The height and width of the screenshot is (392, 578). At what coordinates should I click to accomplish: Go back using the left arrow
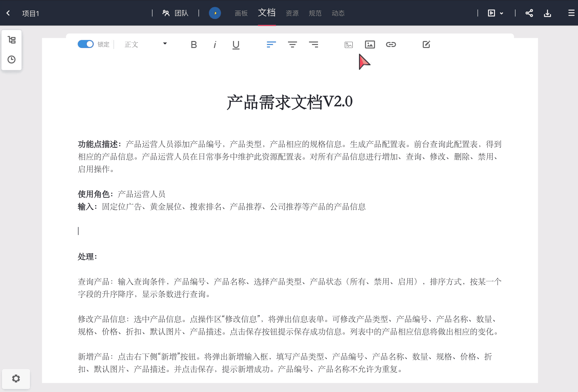pos(8,13)
